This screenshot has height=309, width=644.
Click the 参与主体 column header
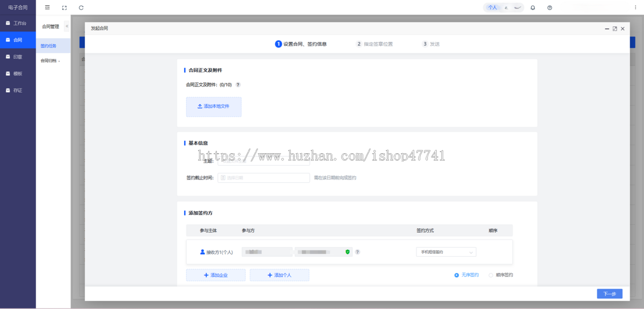208,231
